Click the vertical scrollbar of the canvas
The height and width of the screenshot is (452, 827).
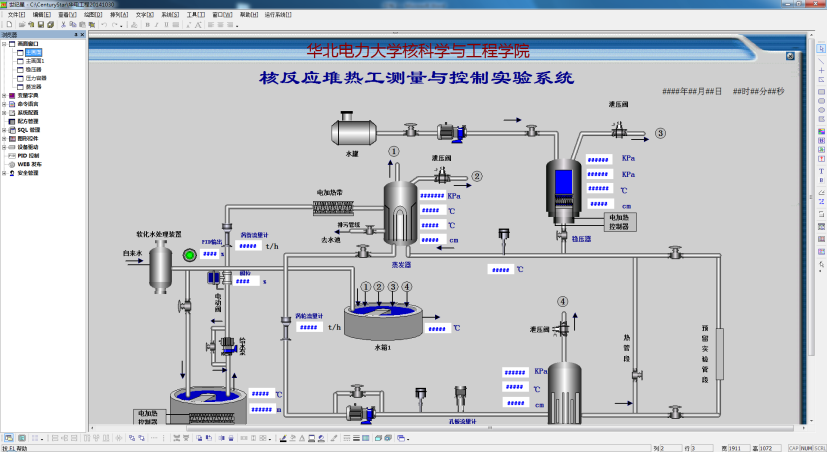coord(811,198)
